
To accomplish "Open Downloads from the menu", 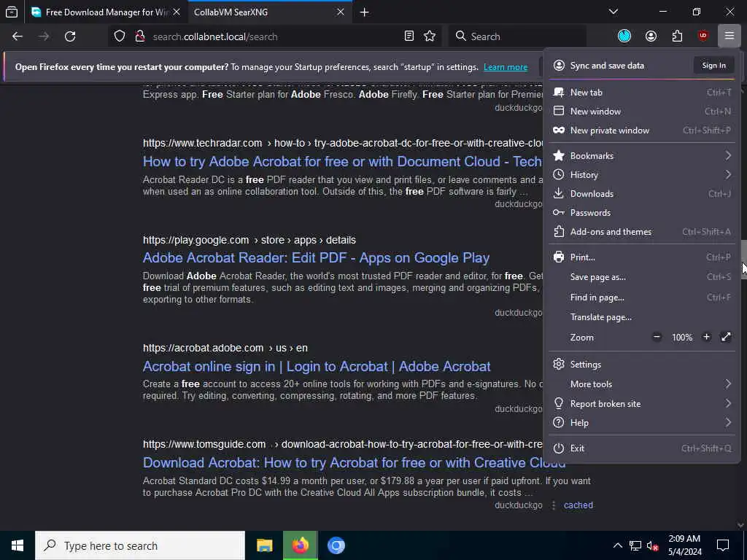I will (x=642, y=194).
